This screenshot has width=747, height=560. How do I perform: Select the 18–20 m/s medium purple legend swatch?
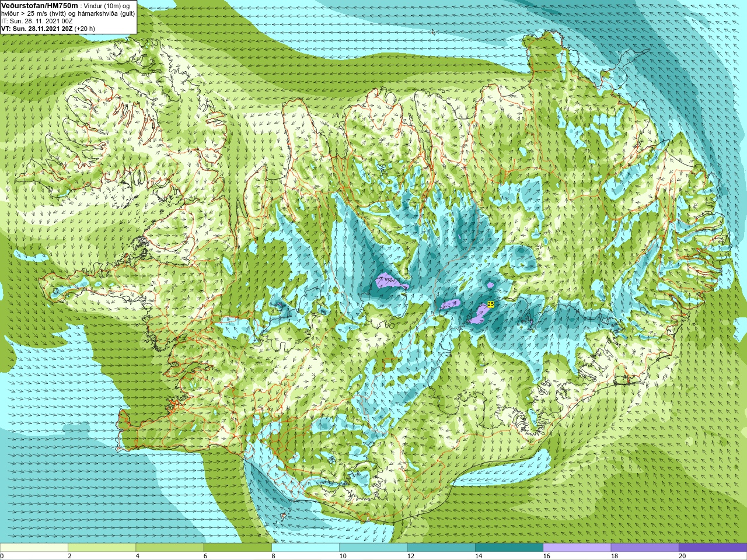coord(645,548)
